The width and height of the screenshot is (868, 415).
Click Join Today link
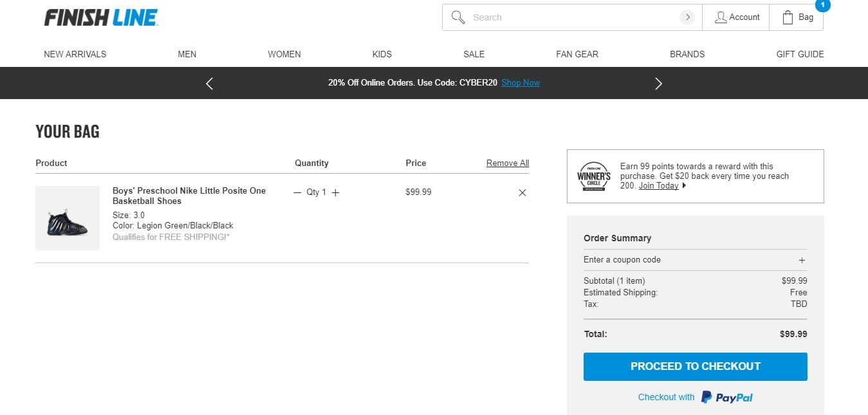tap(659, 185)
